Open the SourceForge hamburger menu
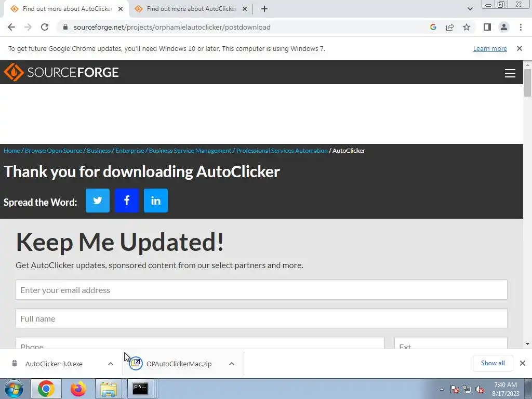 coord(510,73)
